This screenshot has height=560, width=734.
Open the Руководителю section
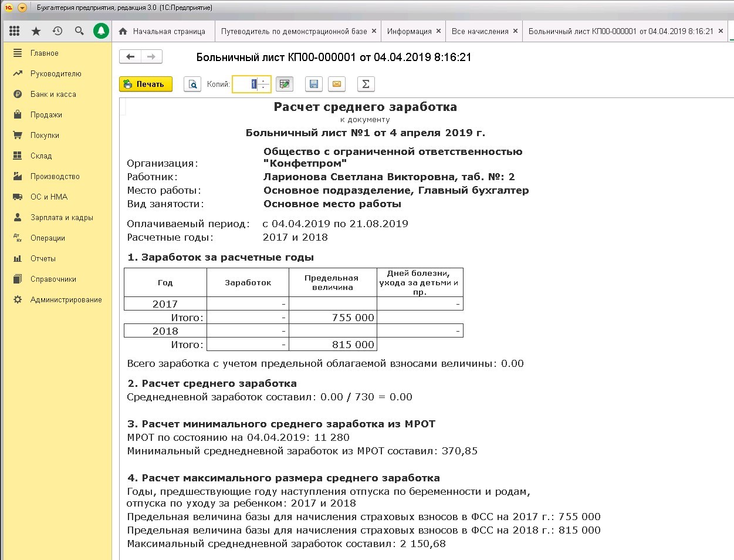point(57,74)
